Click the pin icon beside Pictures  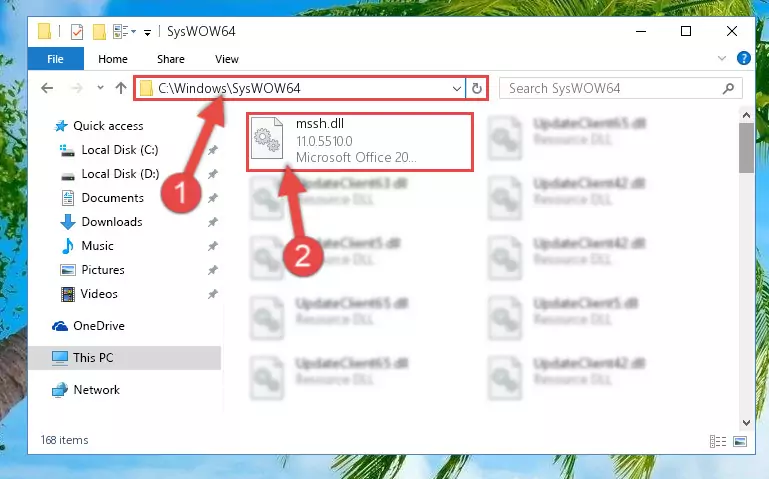coord(212,270)
